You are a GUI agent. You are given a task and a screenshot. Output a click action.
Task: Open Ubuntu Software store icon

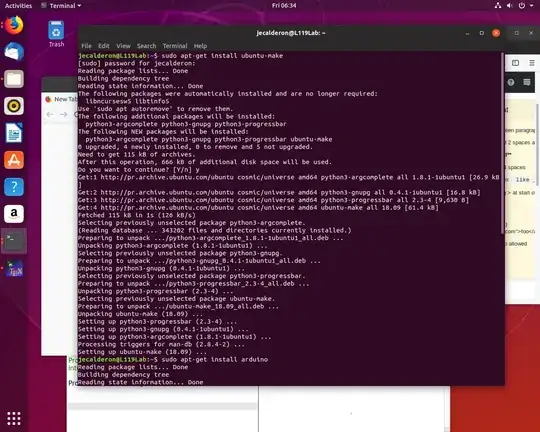pyautogui.click(x=14, y=160)
